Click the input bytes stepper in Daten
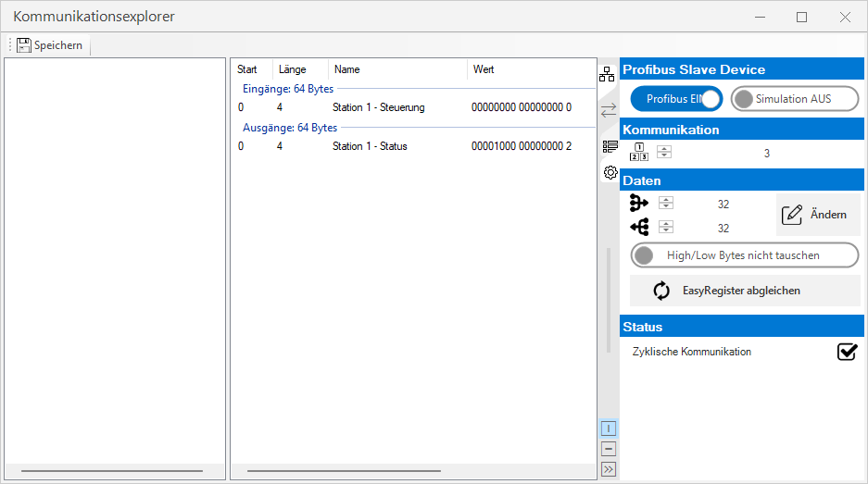 pos(665,204)
